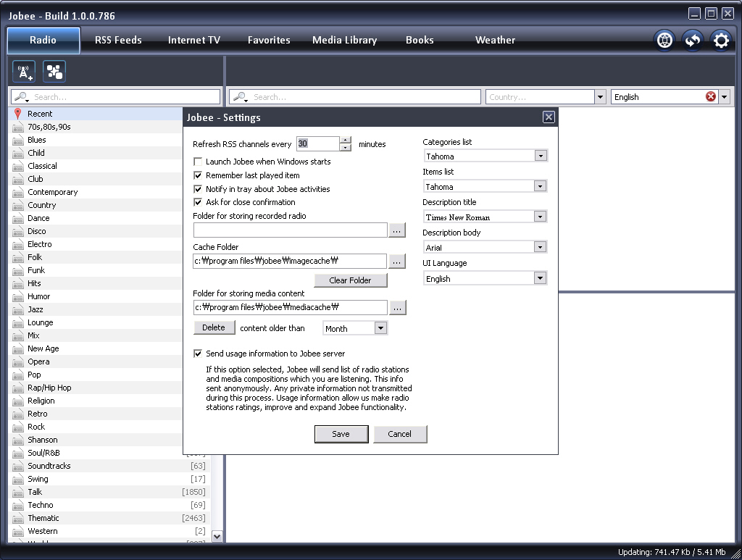The image size is (742, 560).
Task: Open Items list font dropdown
Action: 540,186
